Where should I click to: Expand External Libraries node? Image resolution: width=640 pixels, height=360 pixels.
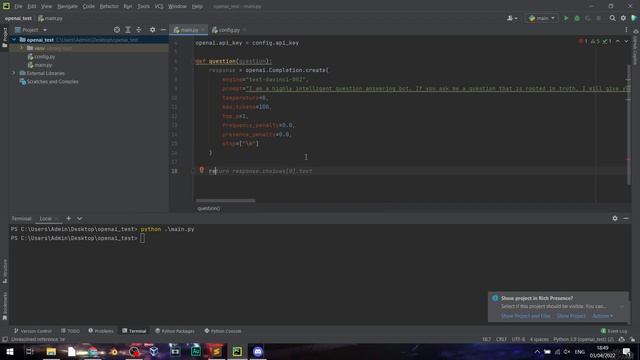14,73
